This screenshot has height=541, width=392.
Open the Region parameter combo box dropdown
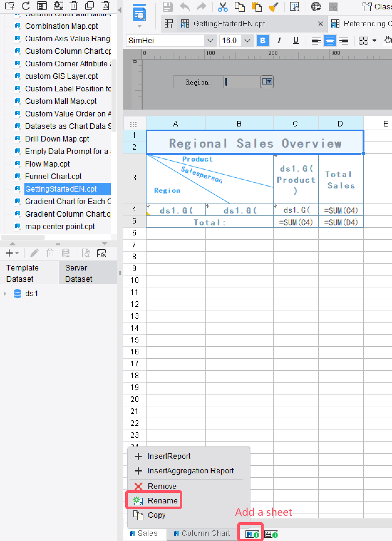[267, 82]
